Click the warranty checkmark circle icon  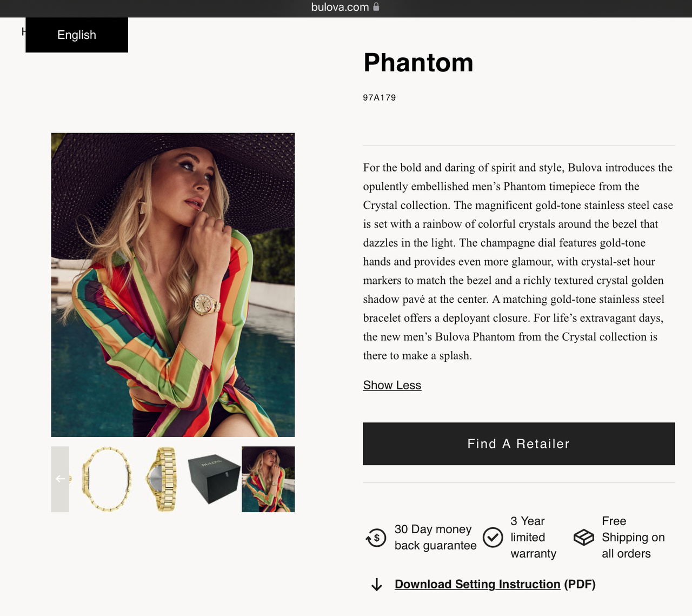click(x=493, y=538)
